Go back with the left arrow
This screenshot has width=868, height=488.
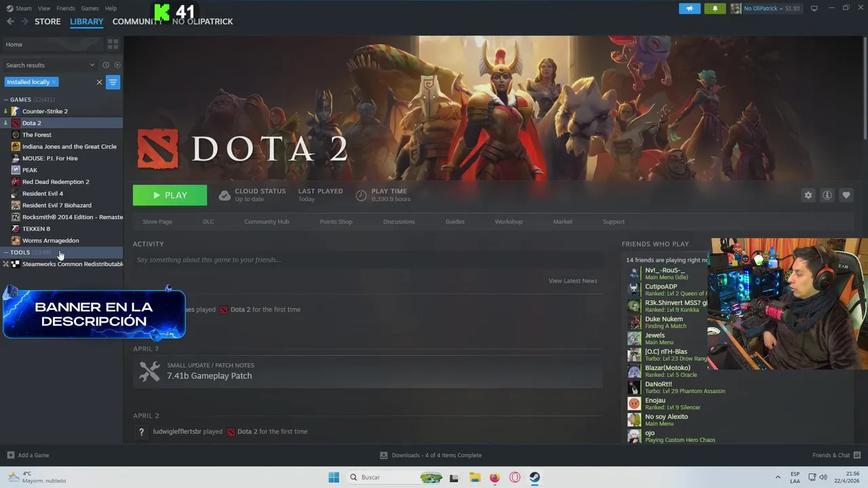pyautogui.click(x=10, y=22)
